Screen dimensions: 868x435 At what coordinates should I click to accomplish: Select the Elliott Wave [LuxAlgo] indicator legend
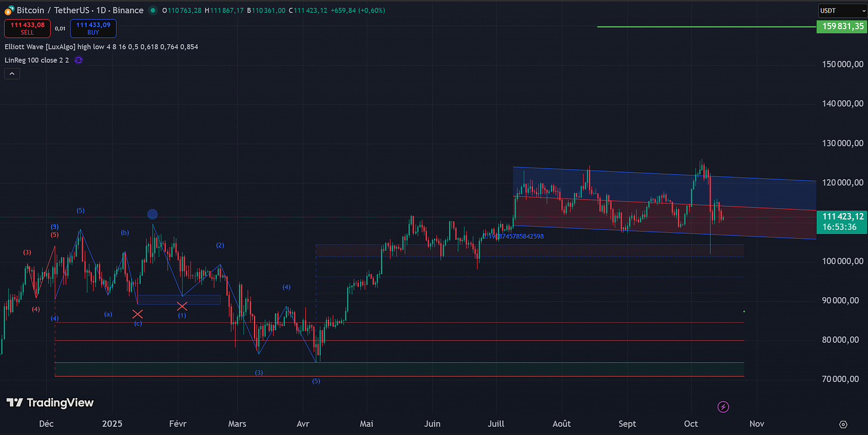point(101,46)
